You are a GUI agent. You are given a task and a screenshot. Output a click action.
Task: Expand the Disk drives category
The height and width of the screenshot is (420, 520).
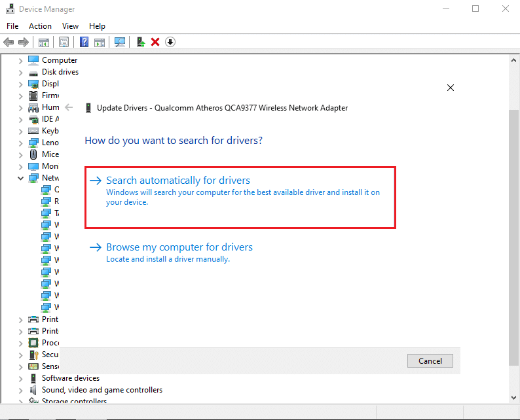coord(20,72)
